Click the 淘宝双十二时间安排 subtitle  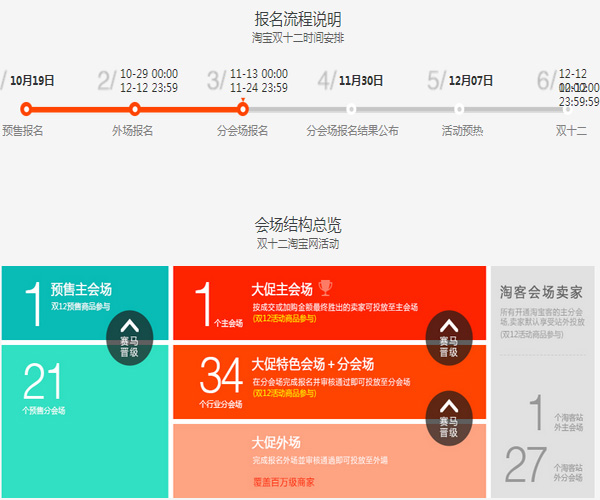298,38
